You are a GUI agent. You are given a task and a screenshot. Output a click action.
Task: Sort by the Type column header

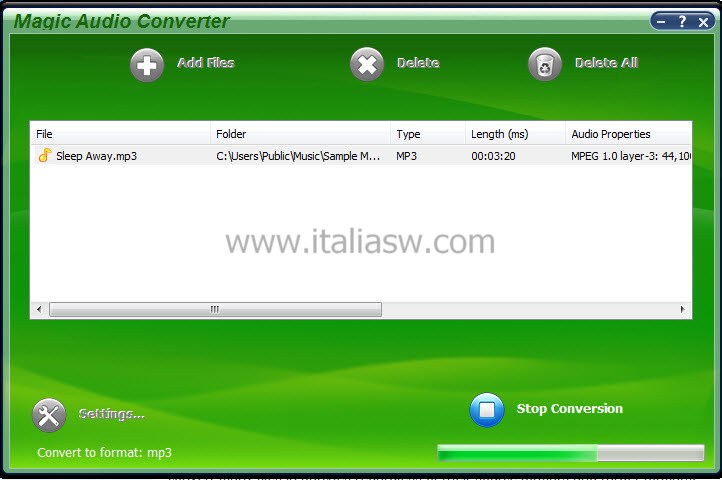[x=428, y=134]
